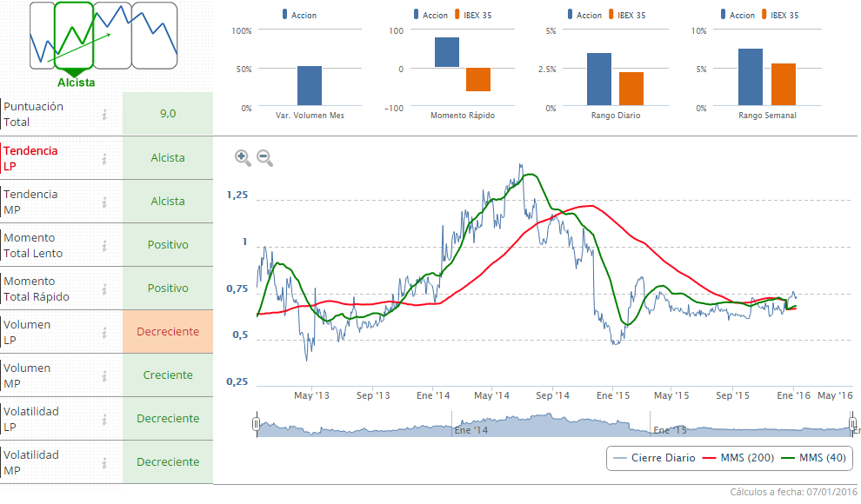Viewport: 861px width, 504px height.
Task: Click info icon next to Volumen MP
Action: coord(104,375)
